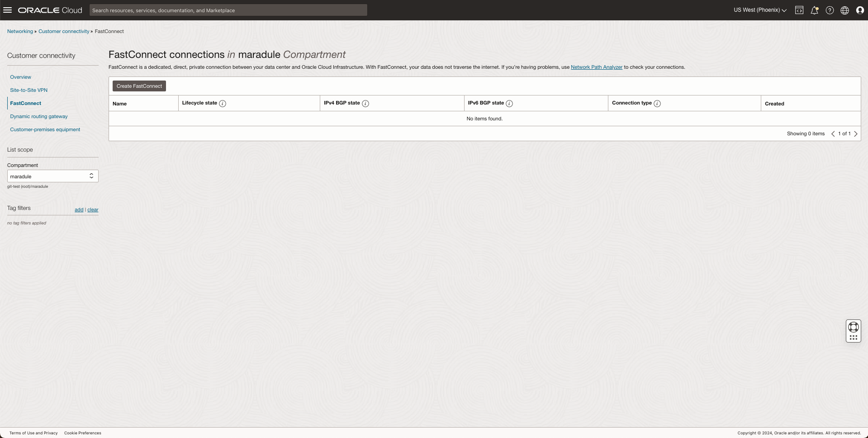
Task: Open the help question mark menu
Action: (830, 10)
